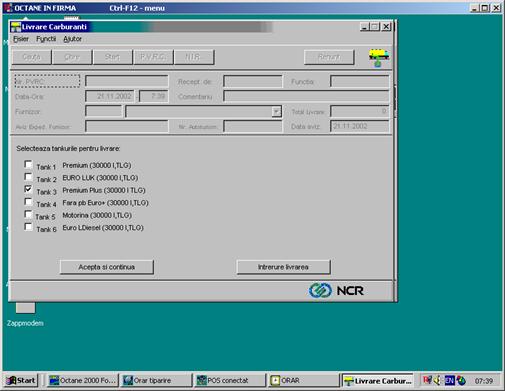Click the Cauta toolbar button
The width and height of the screenshot is (505, 391).
32,57
